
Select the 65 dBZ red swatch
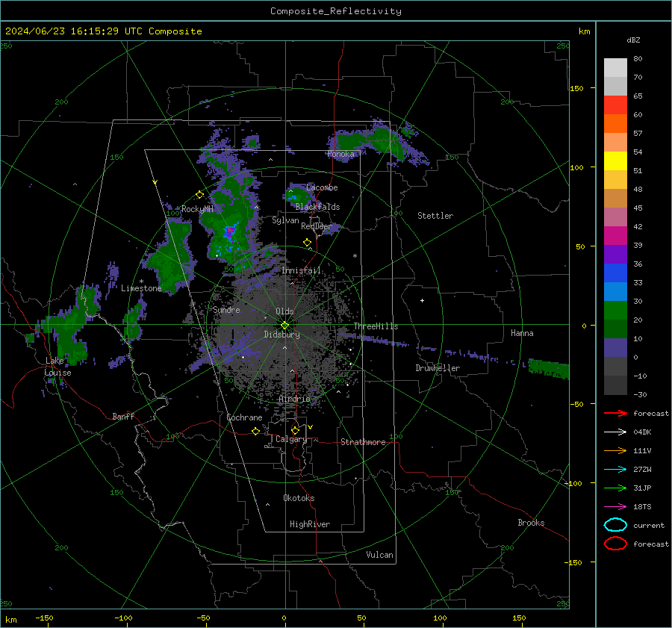pos(615,105)
